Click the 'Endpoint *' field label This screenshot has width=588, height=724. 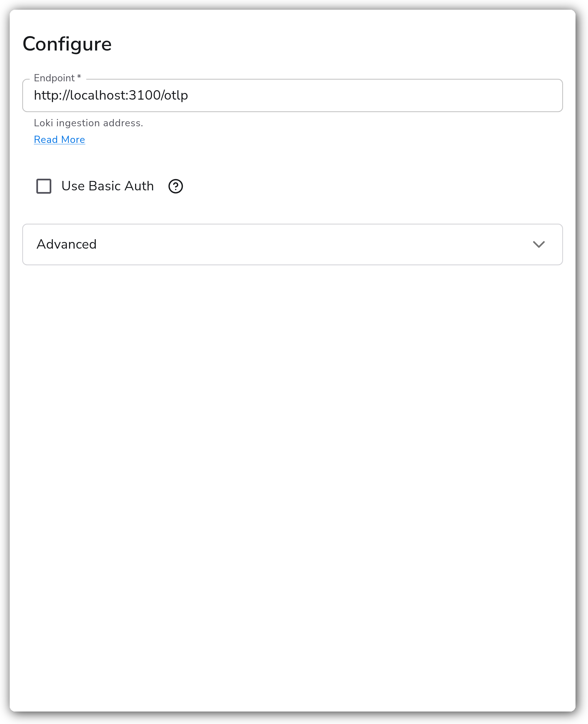[x=57, y=78]
